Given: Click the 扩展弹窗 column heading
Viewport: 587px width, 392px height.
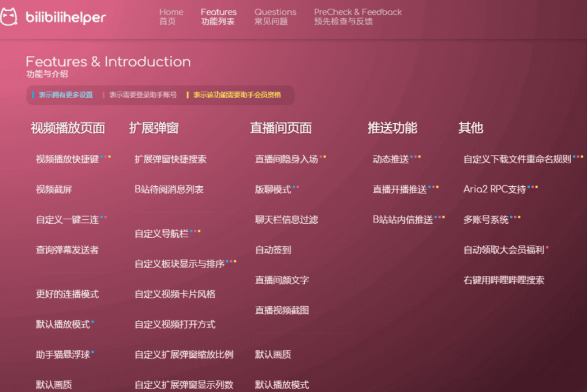Looking at the screenshot, I should point(154,128).
